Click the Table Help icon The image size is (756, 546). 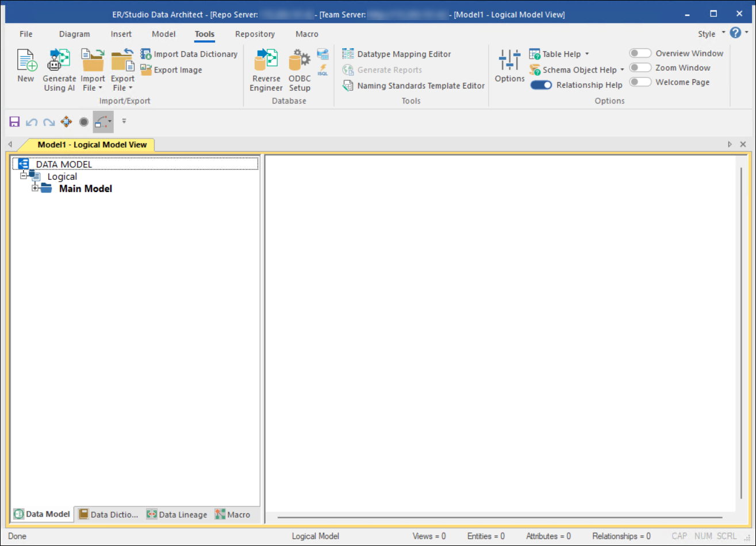535,54
